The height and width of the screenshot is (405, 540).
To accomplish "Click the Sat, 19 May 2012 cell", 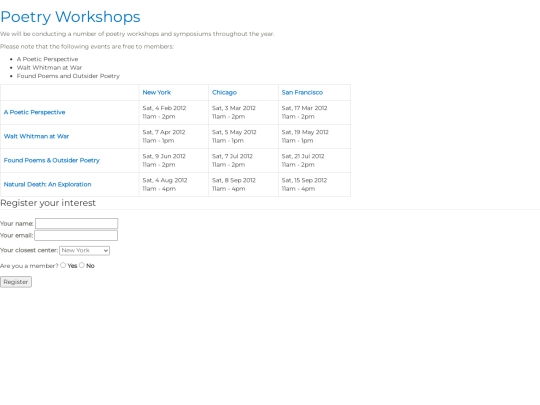I will [x=314, y=136].
